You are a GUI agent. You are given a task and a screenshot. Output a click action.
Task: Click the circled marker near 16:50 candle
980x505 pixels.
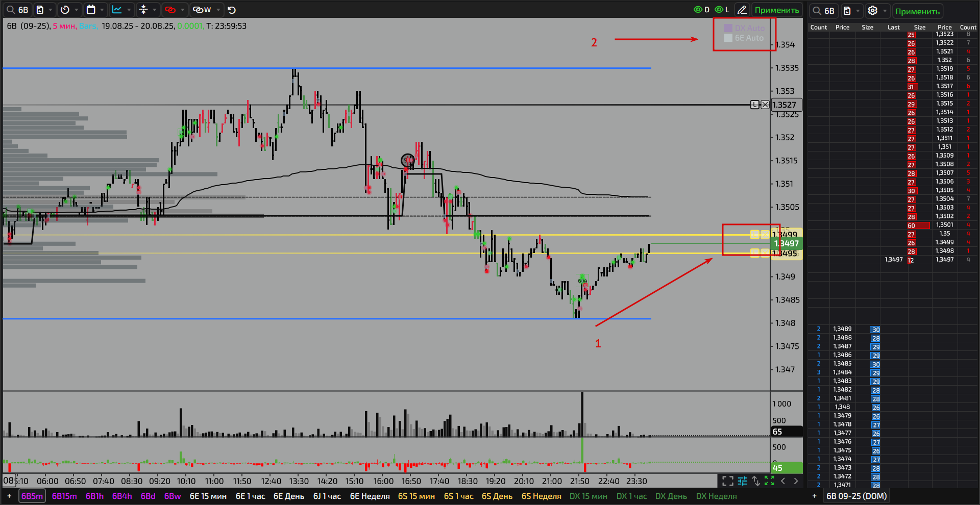(x=408, y=160)
